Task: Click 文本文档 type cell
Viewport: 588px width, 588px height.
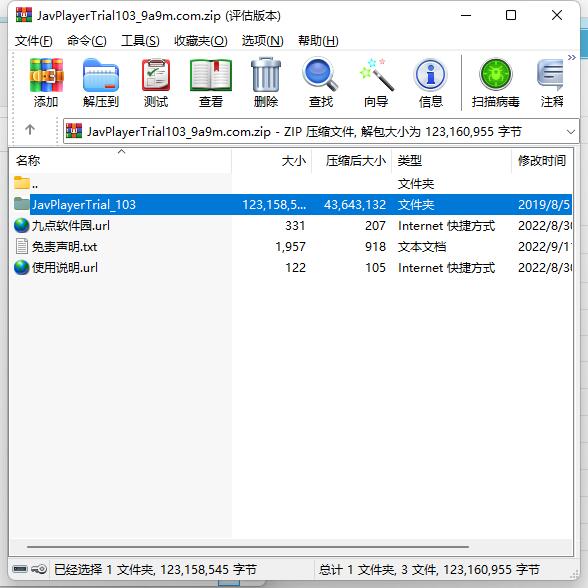Action: pos(422,246)
